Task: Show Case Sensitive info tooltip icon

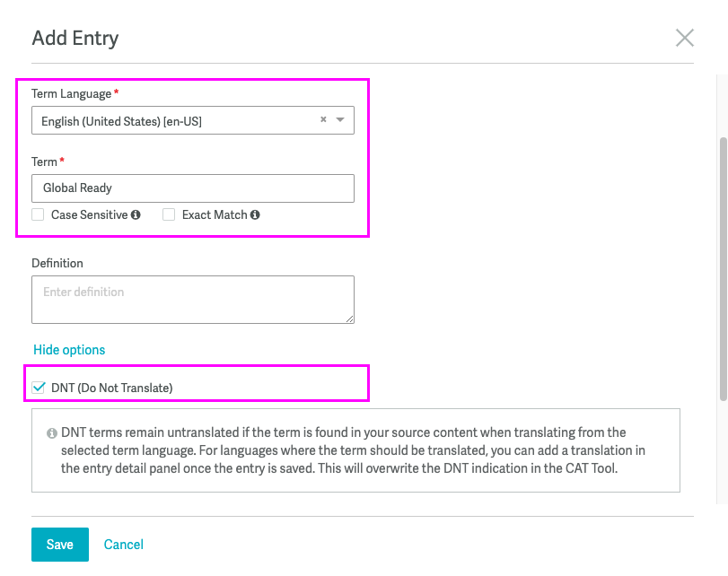Action: 136,215
